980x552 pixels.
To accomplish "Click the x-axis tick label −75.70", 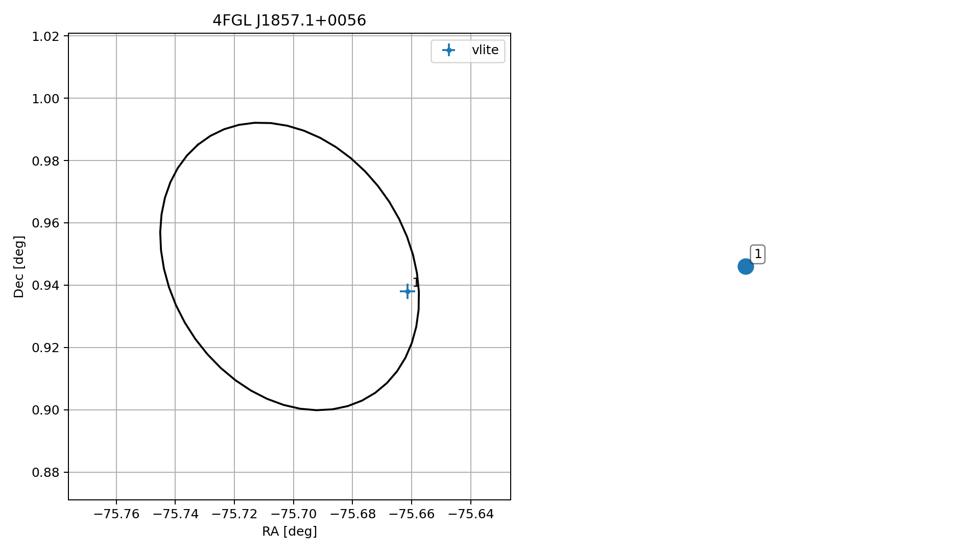I will click(x=294, y=514).
